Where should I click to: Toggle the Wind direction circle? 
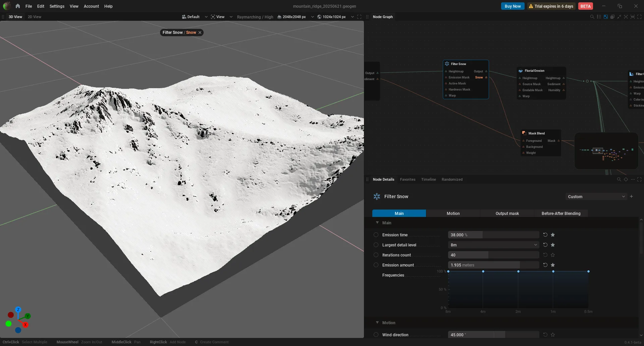(376, 335)
